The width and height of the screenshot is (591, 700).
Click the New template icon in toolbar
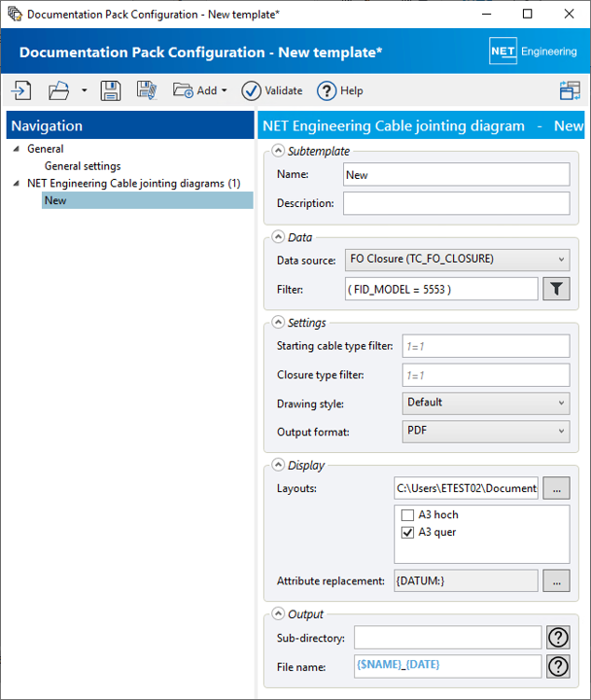coord(21,90)
